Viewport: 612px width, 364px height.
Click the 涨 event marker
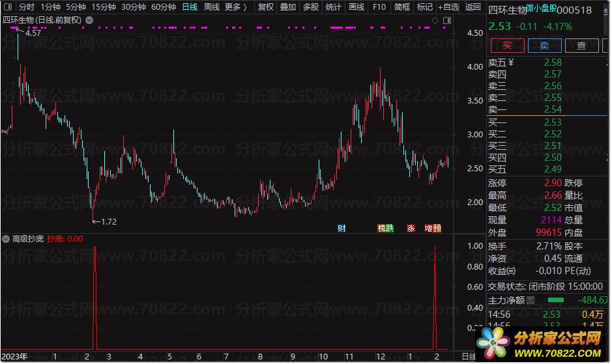(411, 228)
